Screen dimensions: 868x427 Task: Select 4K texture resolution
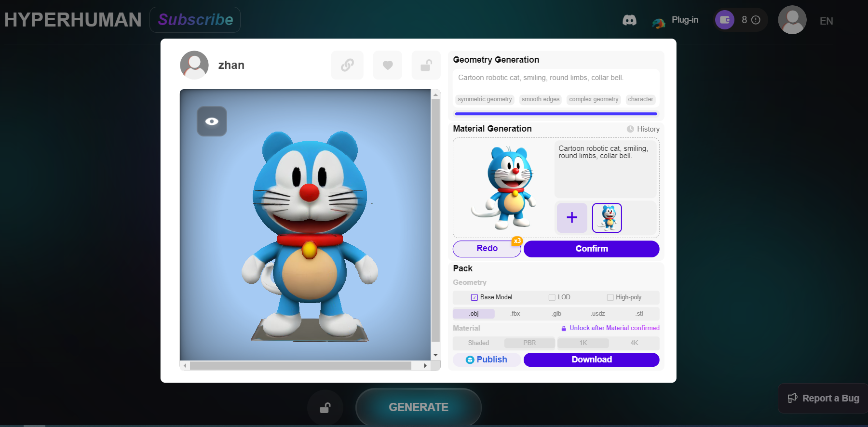(x=634, y=343)
